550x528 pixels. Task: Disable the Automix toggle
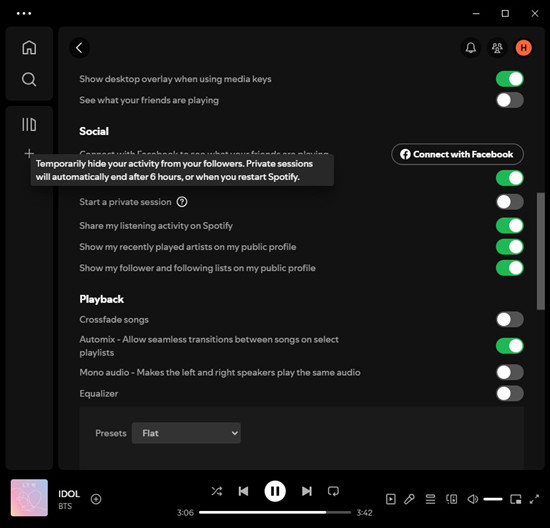(x=510, y=346)
